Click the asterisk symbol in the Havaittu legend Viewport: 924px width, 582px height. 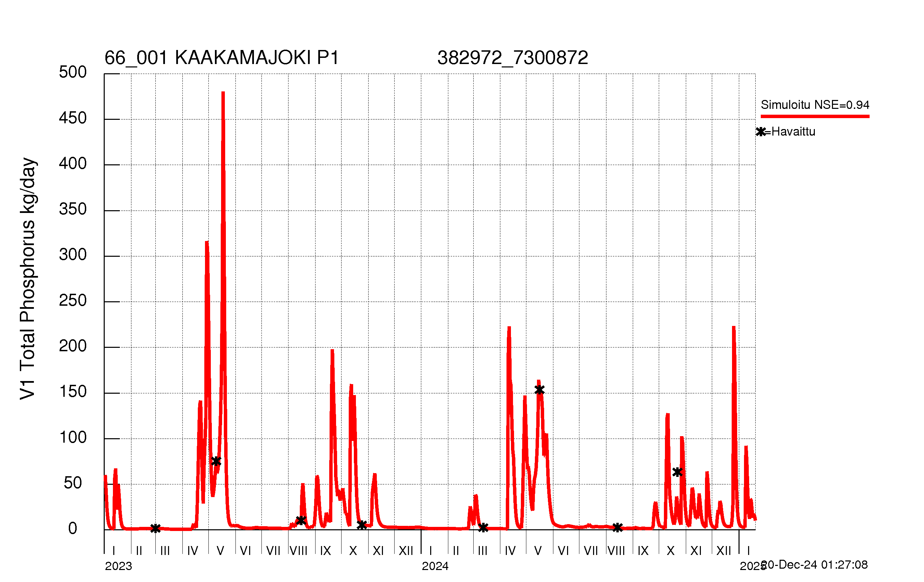point(761,132)
